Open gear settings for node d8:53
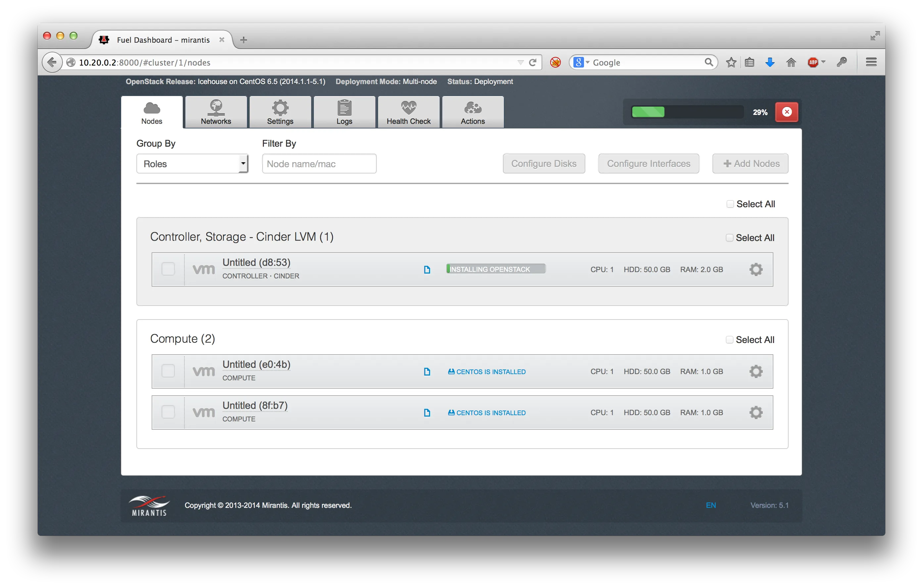The width and height of the screenshot is (923, 588). tap(755, 269)
